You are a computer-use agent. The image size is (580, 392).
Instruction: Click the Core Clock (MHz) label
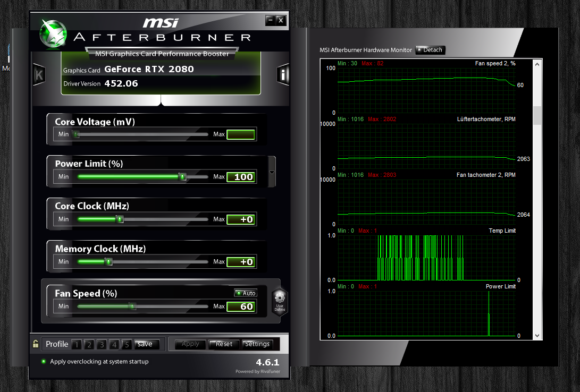point(92,206)
